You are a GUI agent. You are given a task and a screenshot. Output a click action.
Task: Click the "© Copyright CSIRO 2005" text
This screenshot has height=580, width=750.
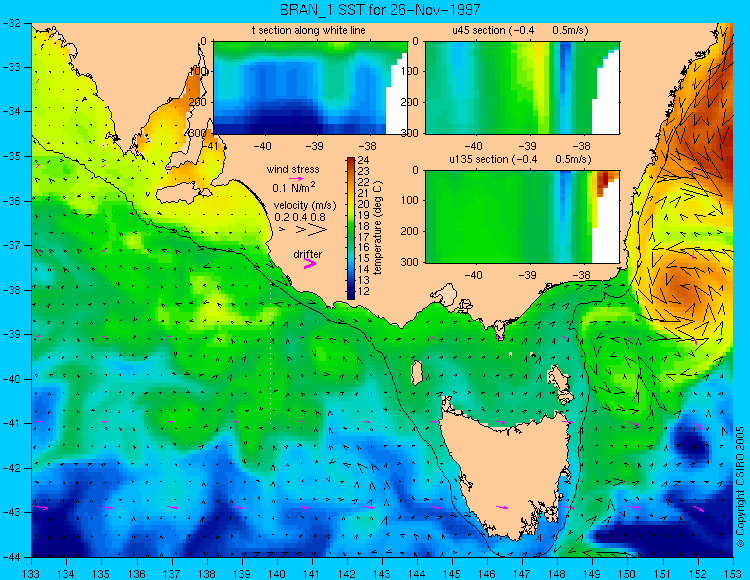740,487
